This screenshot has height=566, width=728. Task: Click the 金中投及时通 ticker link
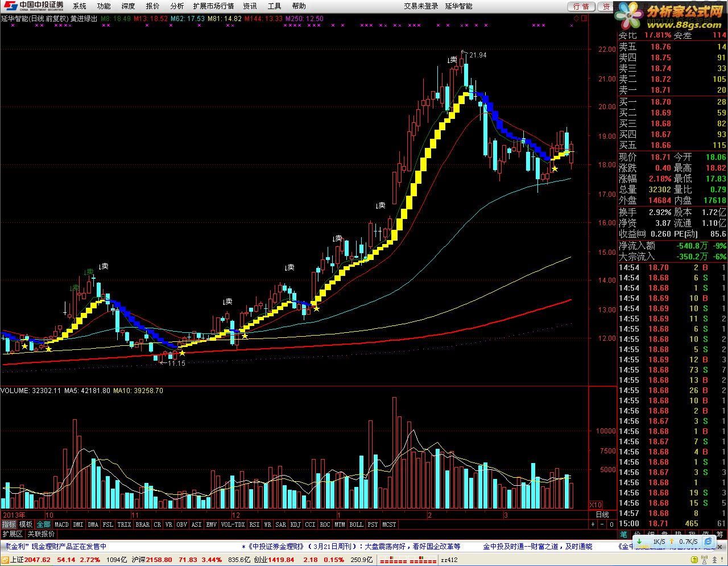[537, 546]
